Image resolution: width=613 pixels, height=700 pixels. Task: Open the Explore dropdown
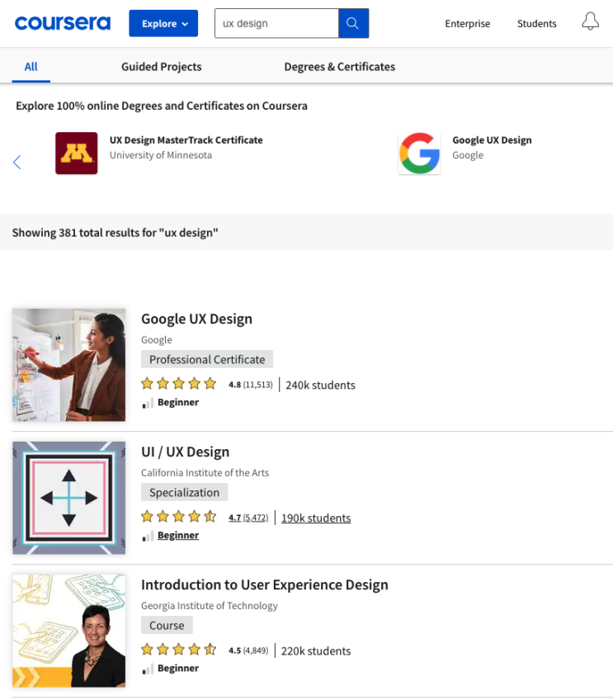point(163,23)
